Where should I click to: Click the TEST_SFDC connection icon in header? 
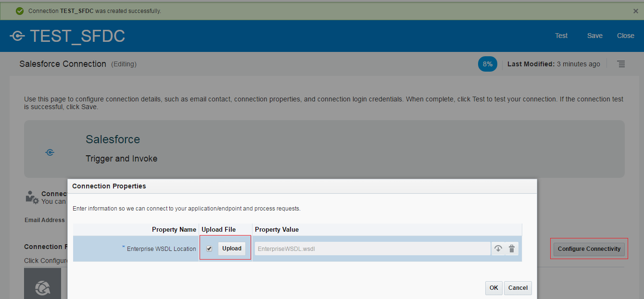[17, 36]
